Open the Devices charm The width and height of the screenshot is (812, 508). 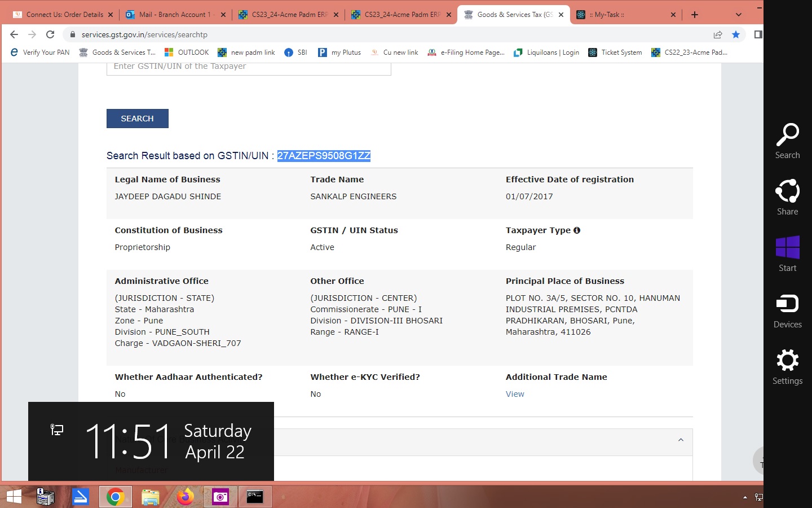[x=788, y=310]
